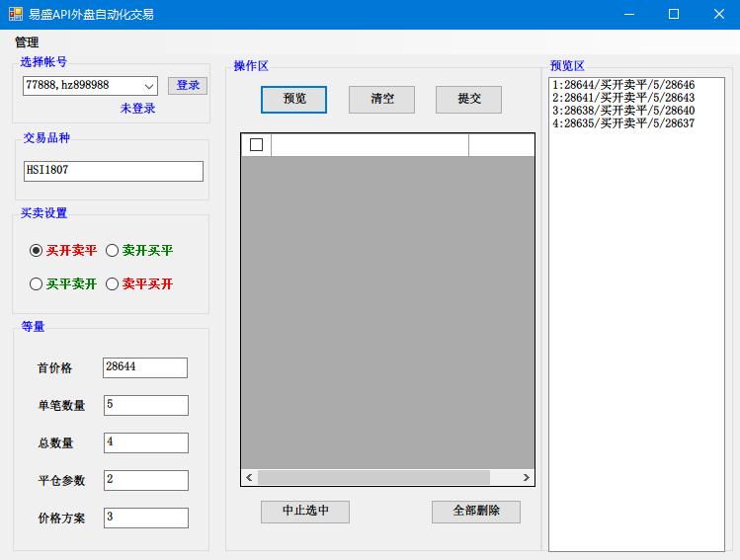Select the 买开卖平 radio option

tap(37, 251)
